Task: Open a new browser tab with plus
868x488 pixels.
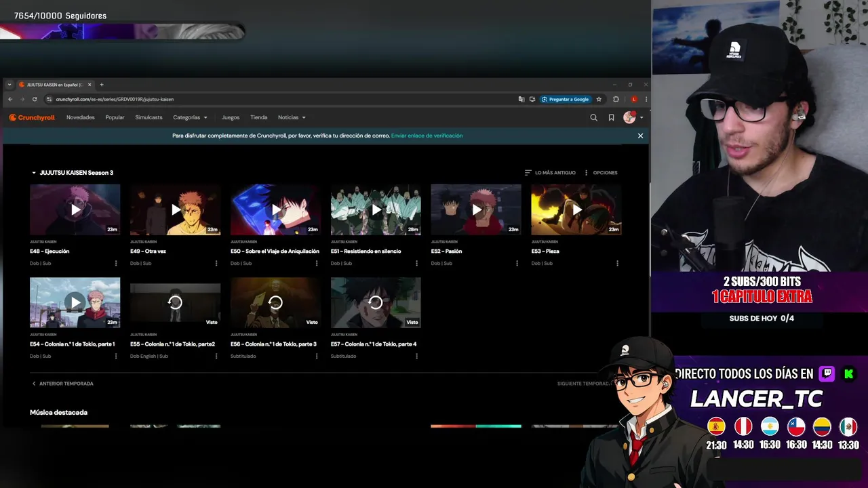Action: 102,85
